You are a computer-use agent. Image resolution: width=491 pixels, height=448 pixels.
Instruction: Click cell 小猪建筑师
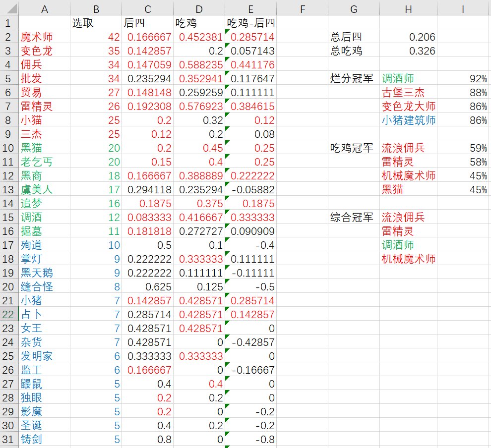click(408, 120)
